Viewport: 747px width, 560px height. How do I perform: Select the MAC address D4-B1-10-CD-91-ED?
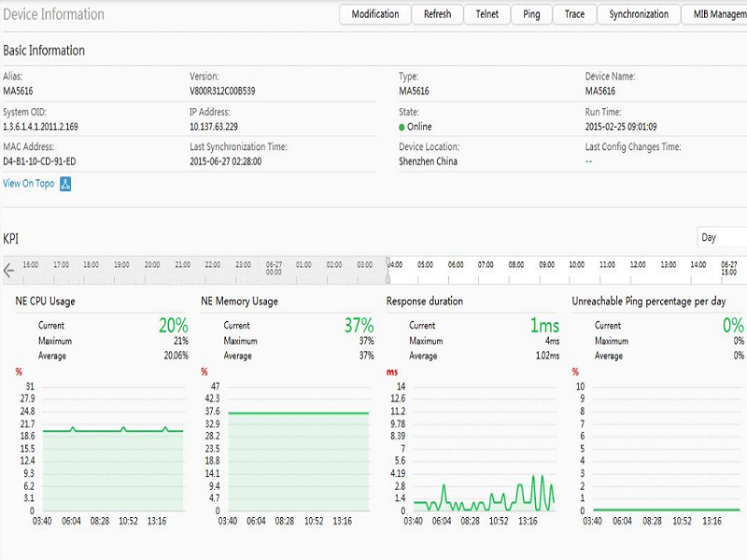[x=39, y=161]
